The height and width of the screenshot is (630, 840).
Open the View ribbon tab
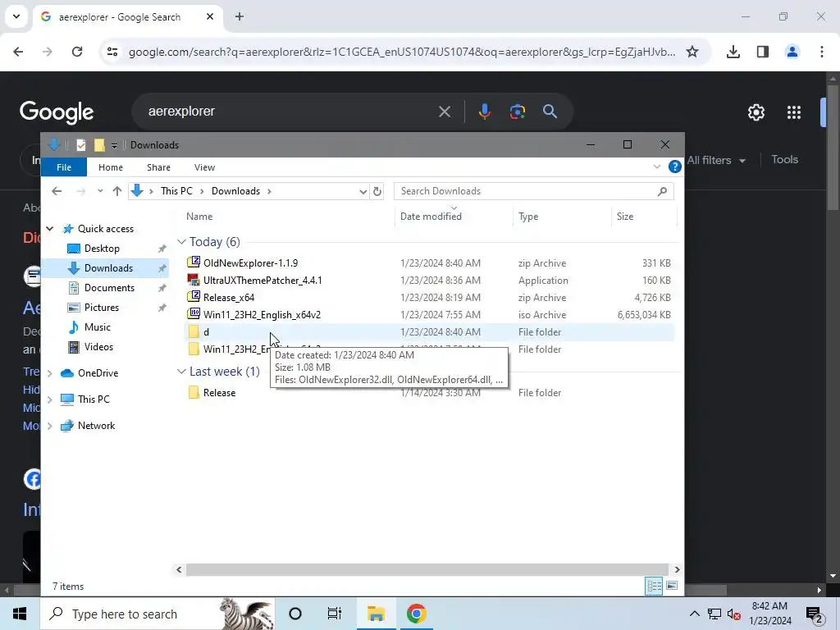tap(204, 167)
